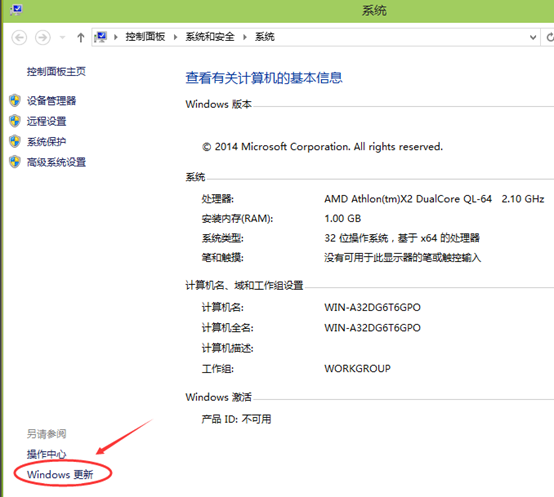
Task: Expand the chevron before 控制面板 breadcrumb
Action: [116, 37]
